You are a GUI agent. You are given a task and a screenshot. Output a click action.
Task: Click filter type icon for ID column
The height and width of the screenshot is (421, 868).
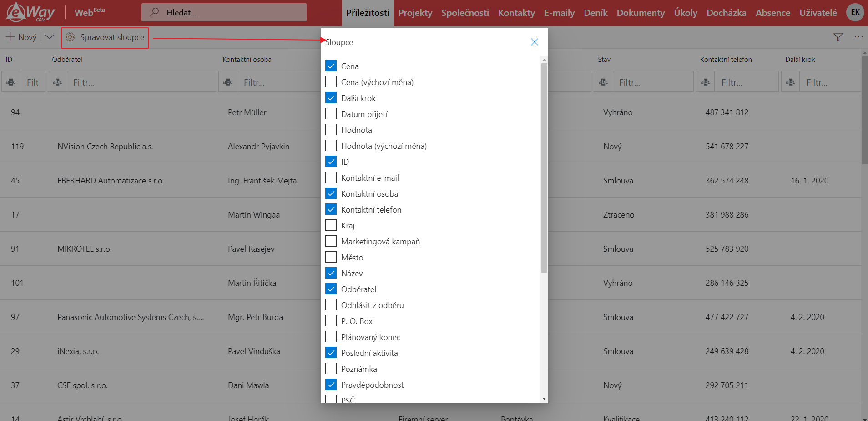click(11, 82)
